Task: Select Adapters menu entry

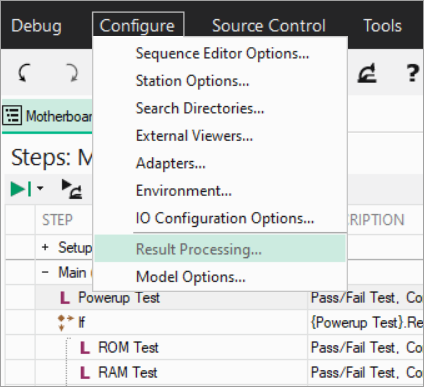Action: click(220, 163)
